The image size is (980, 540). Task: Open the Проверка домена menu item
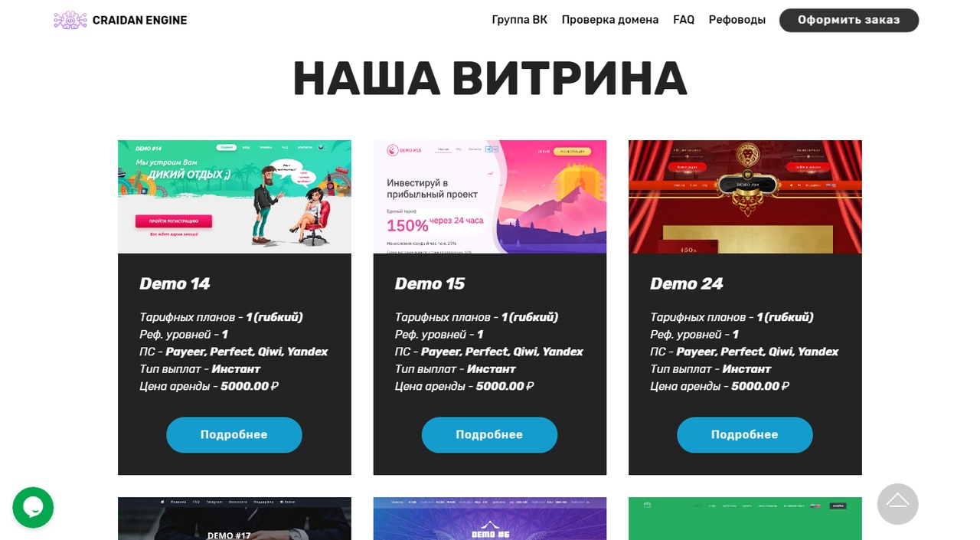[x=610, y=20]
